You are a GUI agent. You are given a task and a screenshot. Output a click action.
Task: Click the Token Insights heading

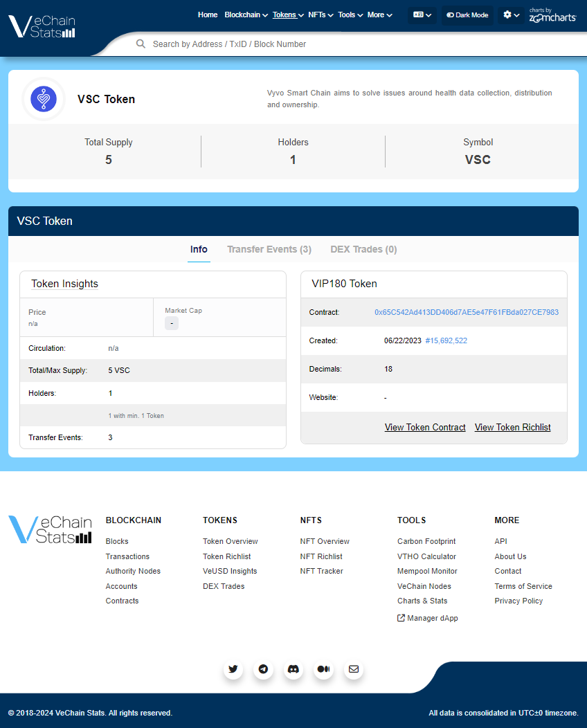click(64, 284)
